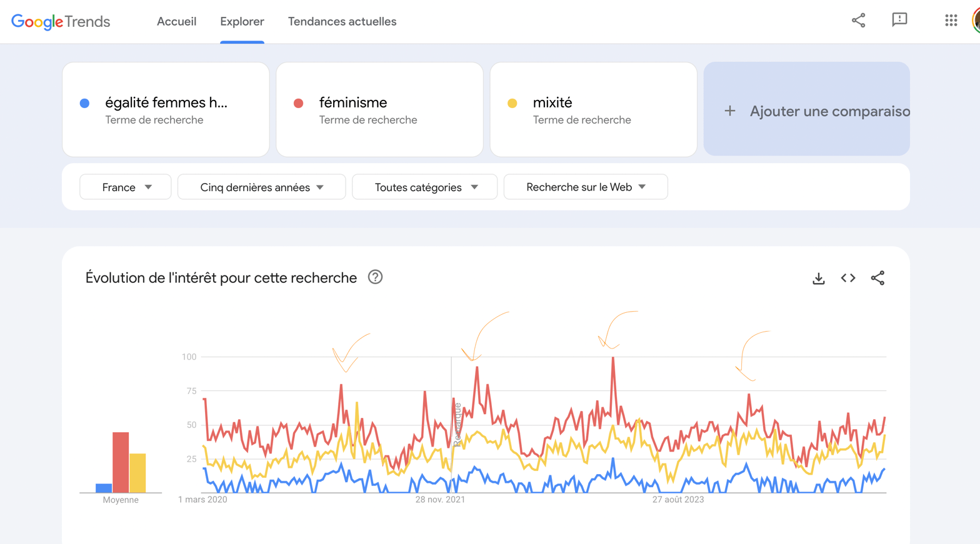Screen dimensions: 980x544
Task: Click the Google Trends logo
Action: click(61, 22)
